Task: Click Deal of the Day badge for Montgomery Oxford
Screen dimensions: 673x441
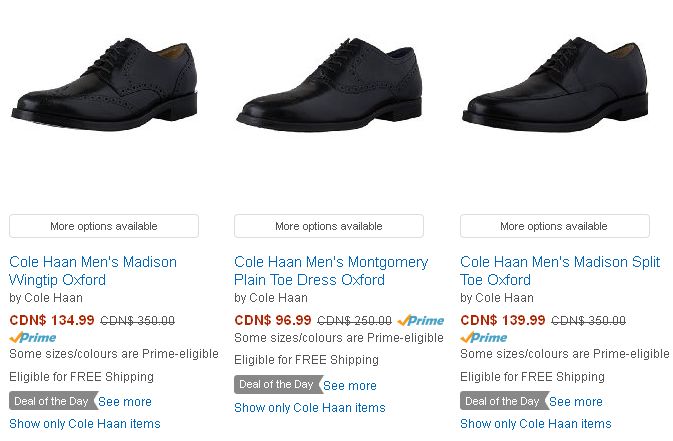Action: click(276, 385)
